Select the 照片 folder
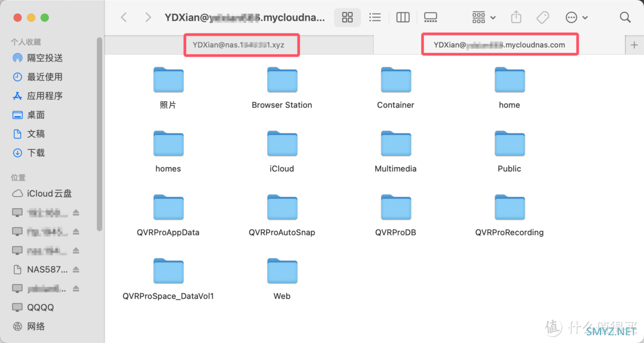 coord(168,87)
